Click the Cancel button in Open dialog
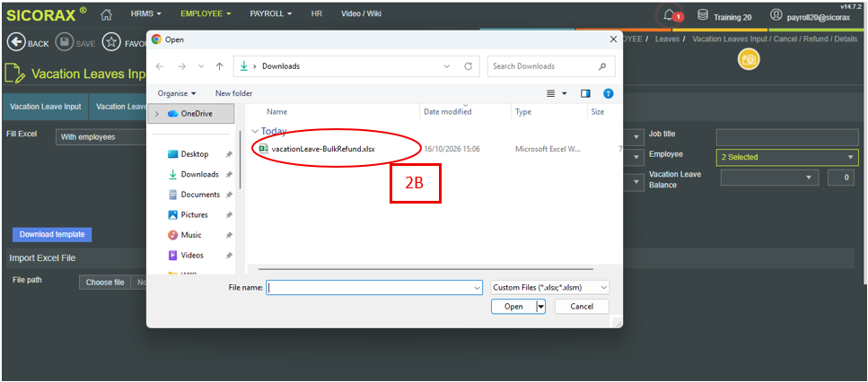This screenshot has height=382, width=868. 582,307
